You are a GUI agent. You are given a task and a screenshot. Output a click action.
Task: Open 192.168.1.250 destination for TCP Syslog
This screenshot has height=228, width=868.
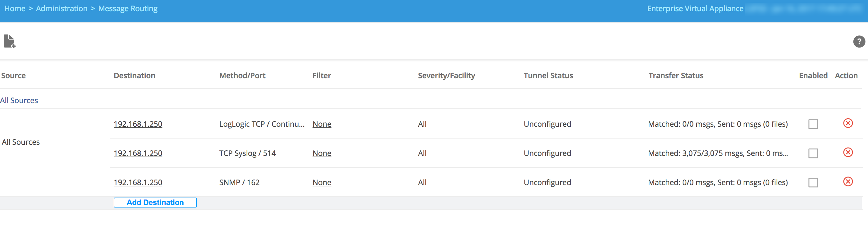coord(138,153)
